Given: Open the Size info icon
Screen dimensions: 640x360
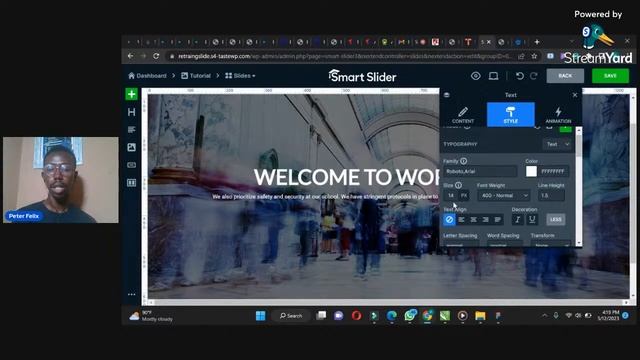Looking at the screenshot, I should [458, 185].
